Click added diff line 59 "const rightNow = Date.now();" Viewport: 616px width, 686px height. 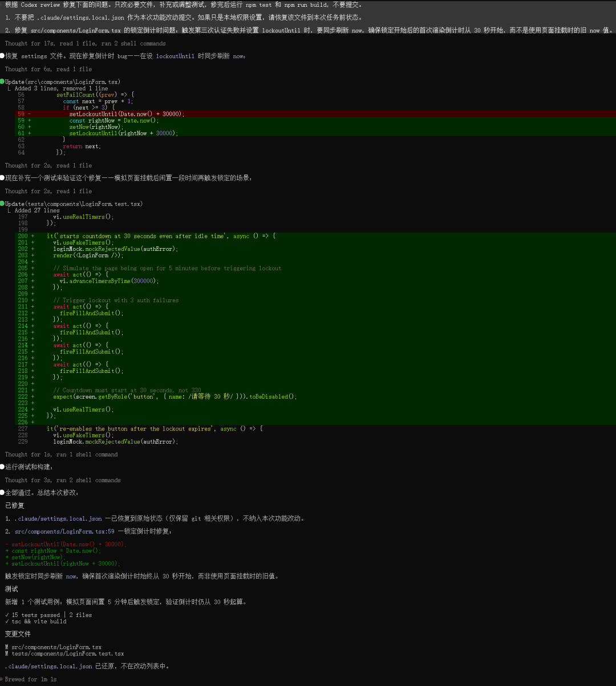(315, 120)
